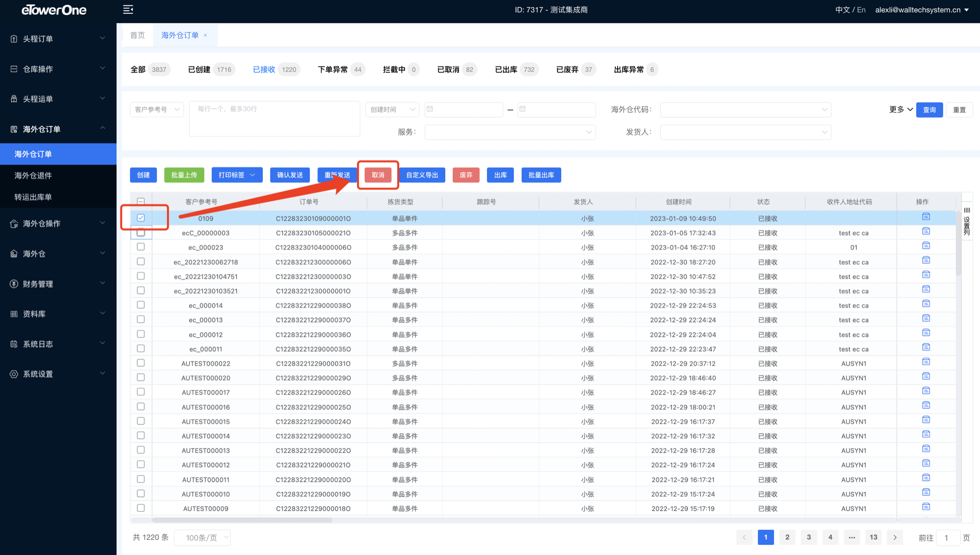The width and height of the screenshot is (980, 555).
Task: Open detail icon for ec_000011 row
Action: pos(926,347)
